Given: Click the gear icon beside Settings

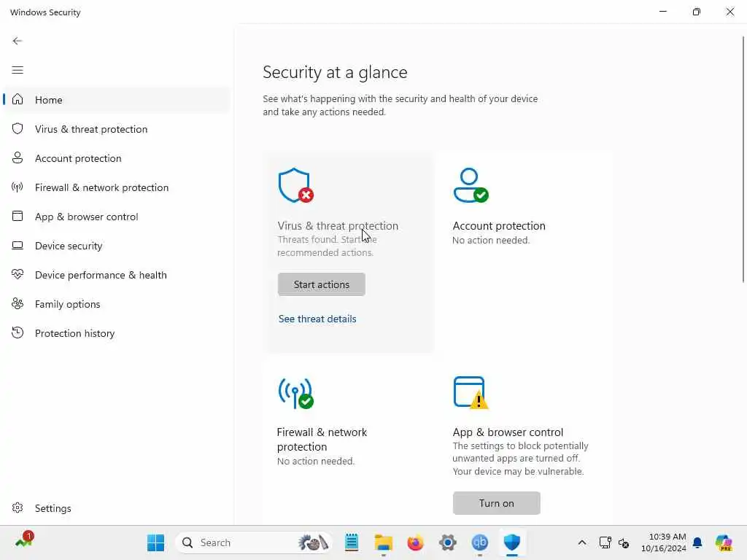Looking at the screenshot, I should point(18,507).
